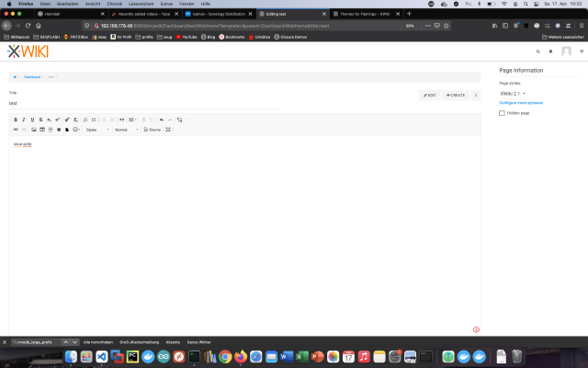Click into the Title input field

(x=144, y=103)
